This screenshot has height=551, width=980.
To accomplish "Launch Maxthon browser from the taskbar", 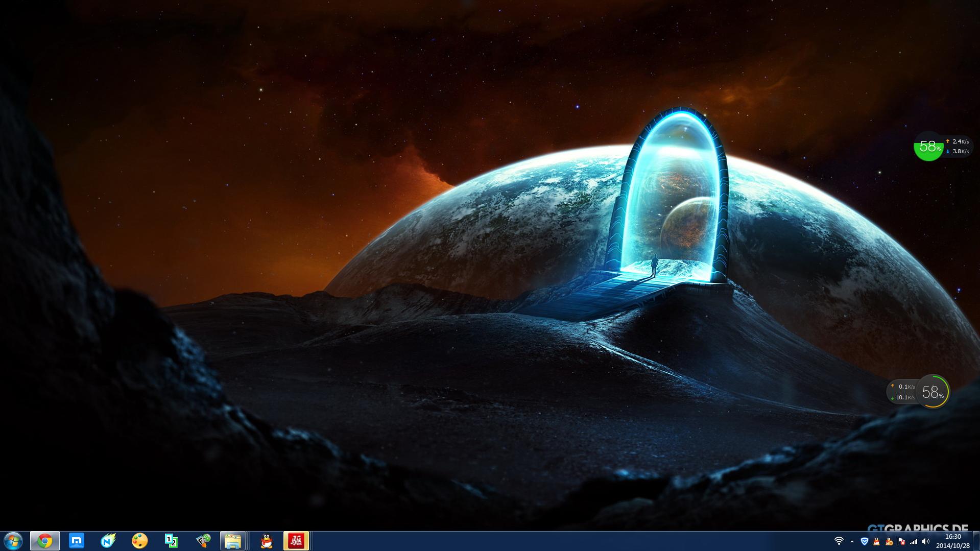I will [x=77, y=541].
